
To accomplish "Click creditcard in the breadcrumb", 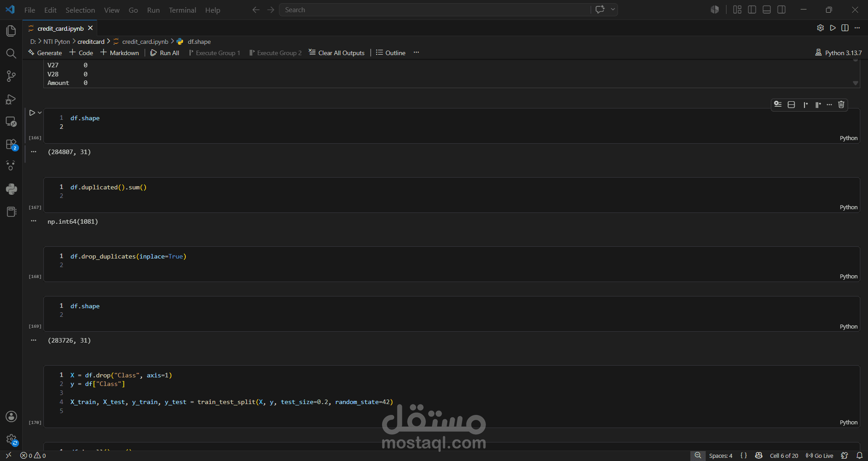I will [91, 42].
